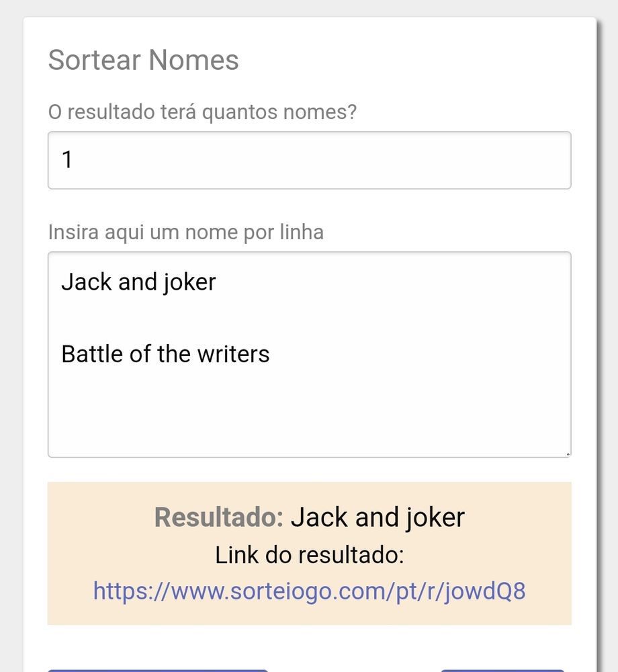Click the gray page margin left of card
Screen dimensions: 618x672
[11, 336]
